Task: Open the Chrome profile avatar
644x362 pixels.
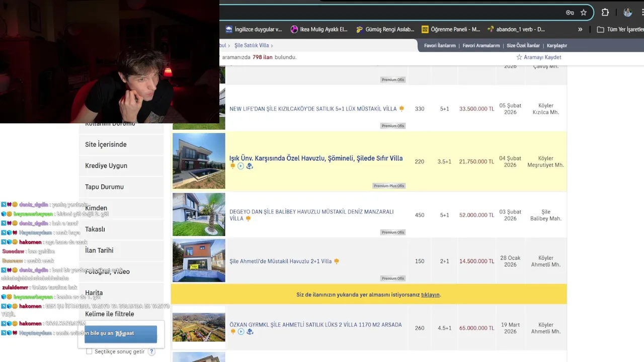Action: (x=627, y=13)
